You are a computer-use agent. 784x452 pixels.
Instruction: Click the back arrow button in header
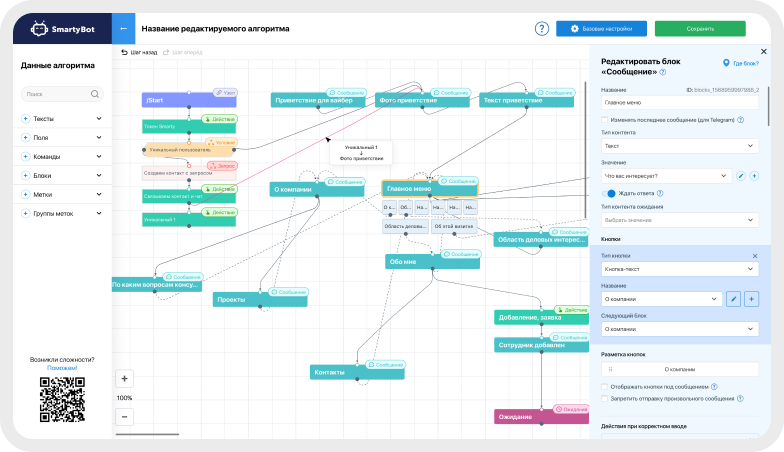pyautogui.click(x=124, y=28)
